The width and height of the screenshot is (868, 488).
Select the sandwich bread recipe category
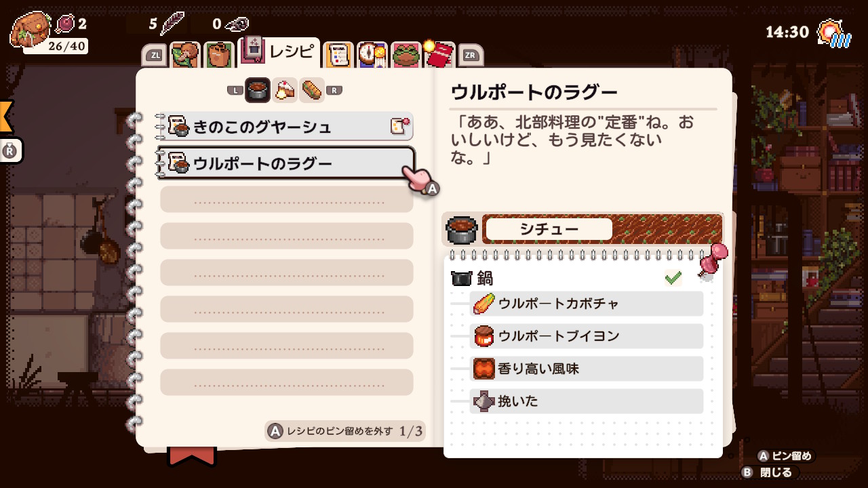312,89
